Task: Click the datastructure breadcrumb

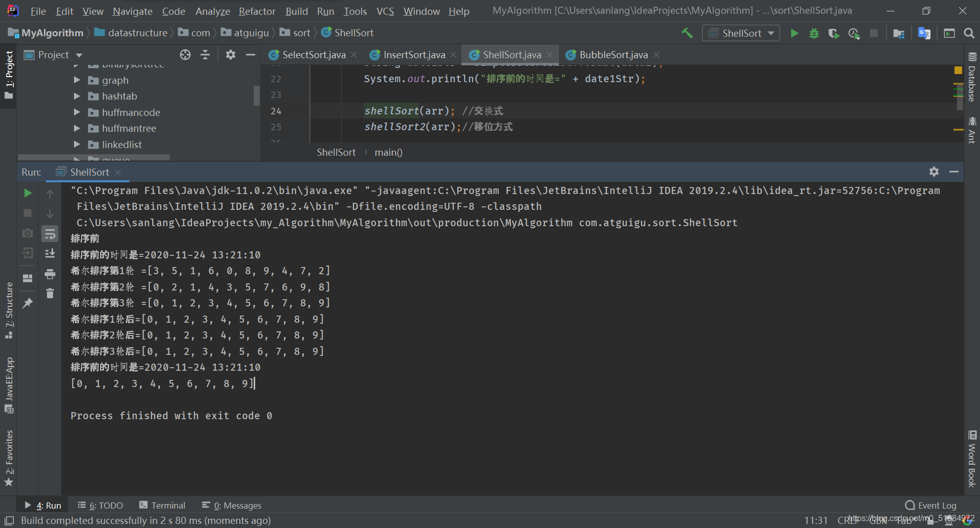Action: [x=131, y=33]
